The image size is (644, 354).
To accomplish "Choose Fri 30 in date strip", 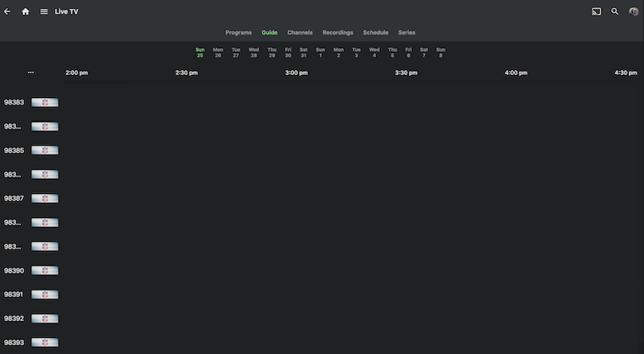I will (288, 52).
